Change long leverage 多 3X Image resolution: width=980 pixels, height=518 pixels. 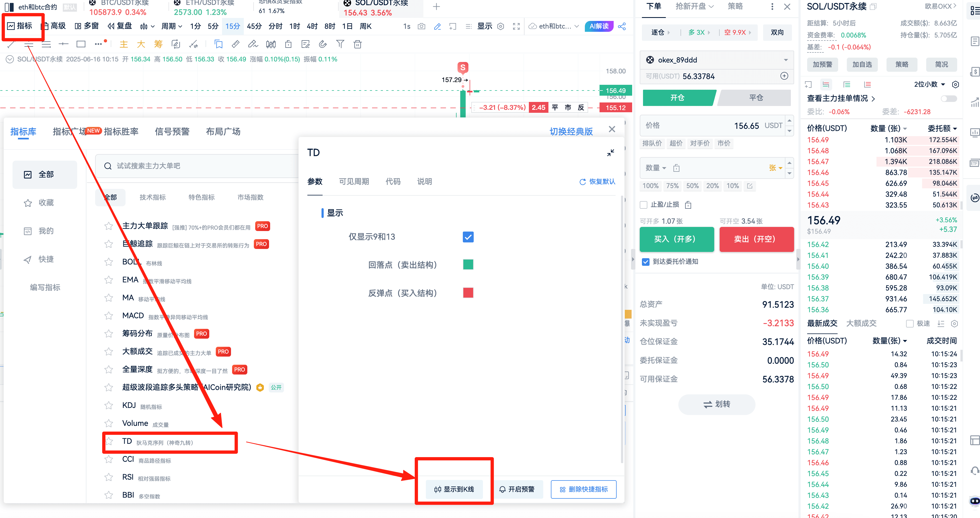pos(700,32)
